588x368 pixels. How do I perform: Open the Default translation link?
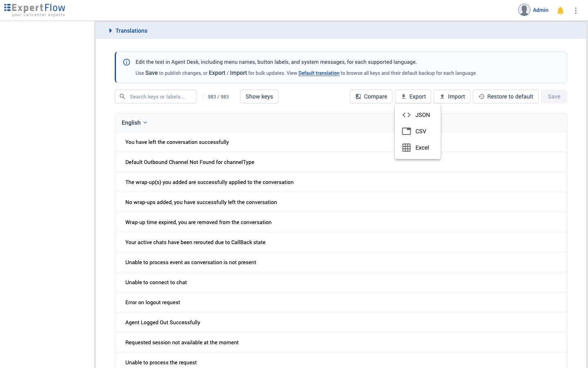coord(319,73)
